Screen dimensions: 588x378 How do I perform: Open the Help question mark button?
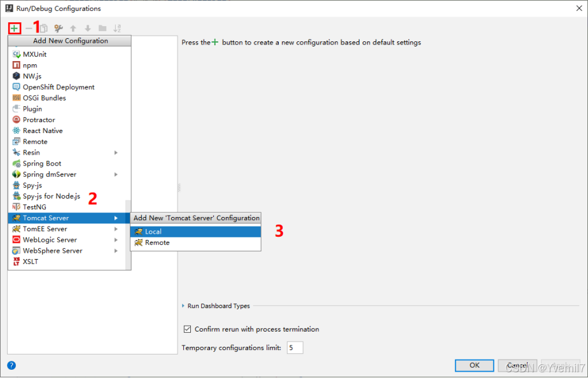(11, 365)
